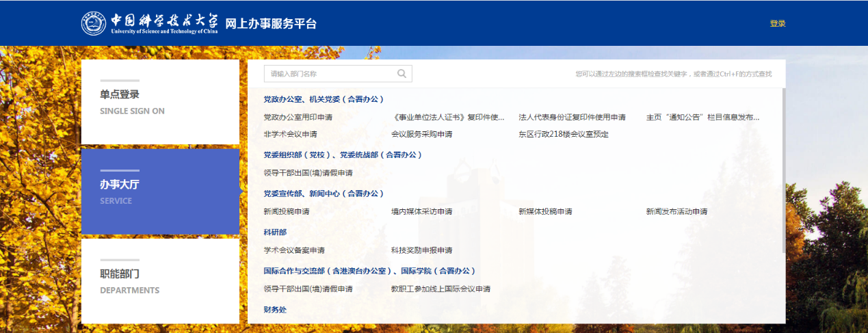Viewport: 868px width, 333px height.
Task: Click the USTC university logo
Action: tap(149, 23)
